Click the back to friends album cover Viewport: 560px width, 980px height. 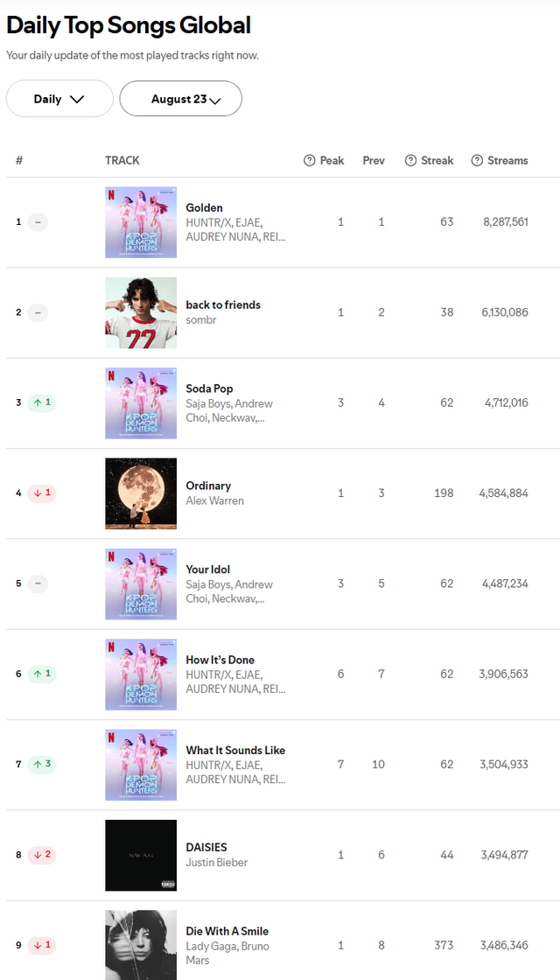click(140, 312)
